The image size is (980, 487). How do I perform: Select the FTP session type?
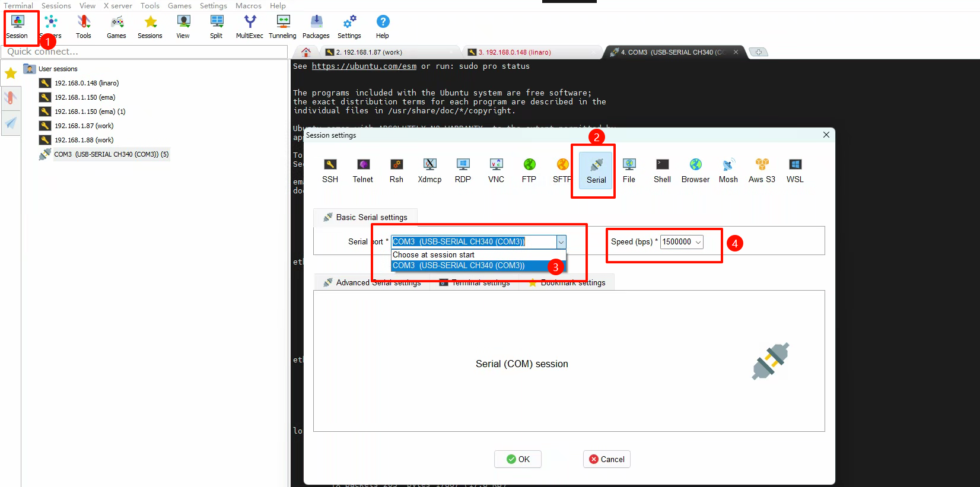529,171
